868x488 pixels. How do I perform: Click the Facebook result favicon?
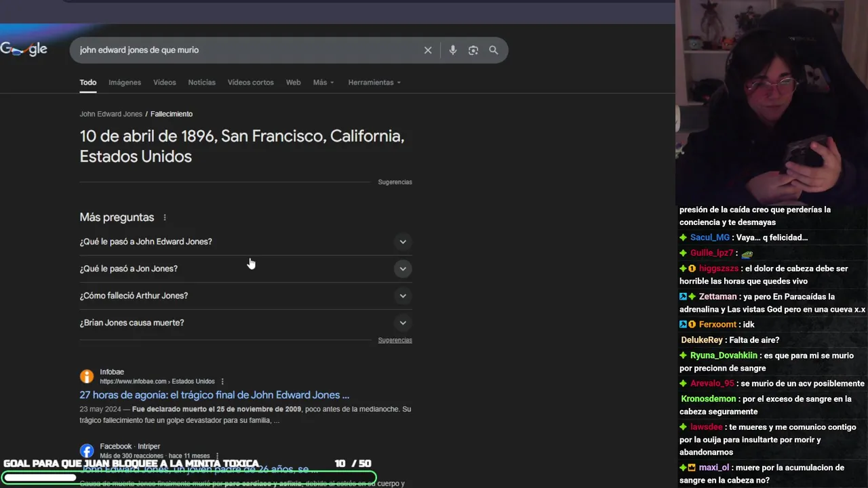pos(87,451)
